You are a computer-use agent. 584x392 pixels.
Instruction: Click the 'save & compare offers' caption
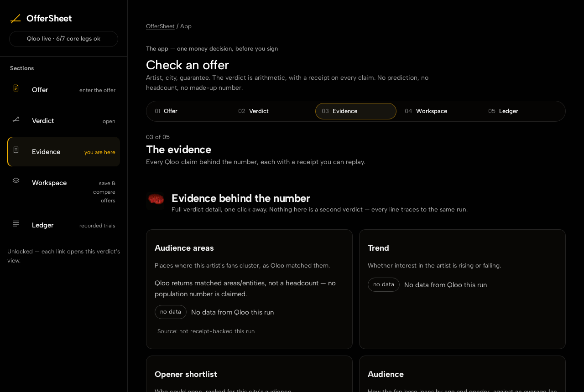point(104,192)
